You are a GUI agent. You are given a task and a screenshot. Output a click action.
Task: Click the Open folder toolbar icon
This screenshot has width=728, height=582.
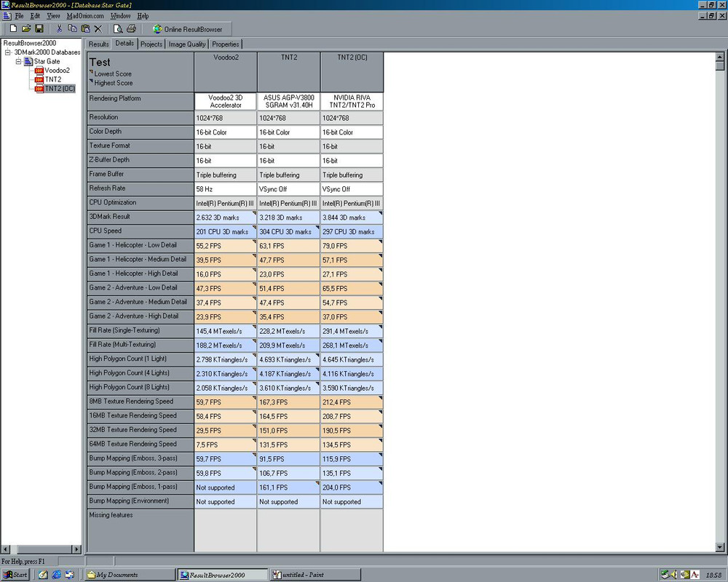click(26, 29)
